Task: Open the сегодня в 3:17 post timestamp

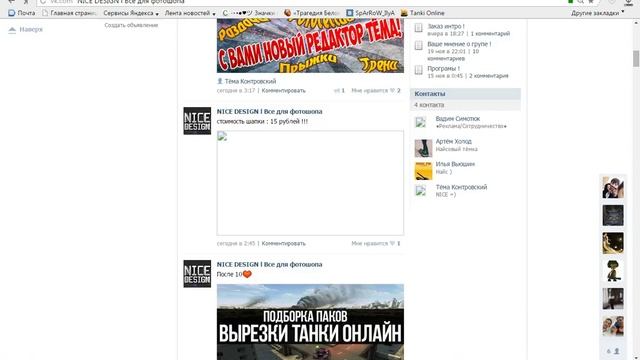Action: click(x=236, y=91)
